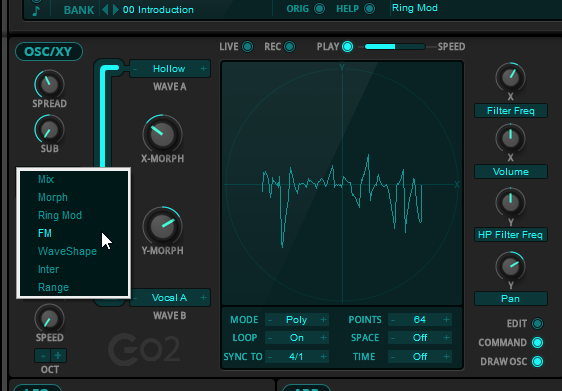Choose Inter from the popup menu
This screenshot has width=562, height=391.
(74, 269)
